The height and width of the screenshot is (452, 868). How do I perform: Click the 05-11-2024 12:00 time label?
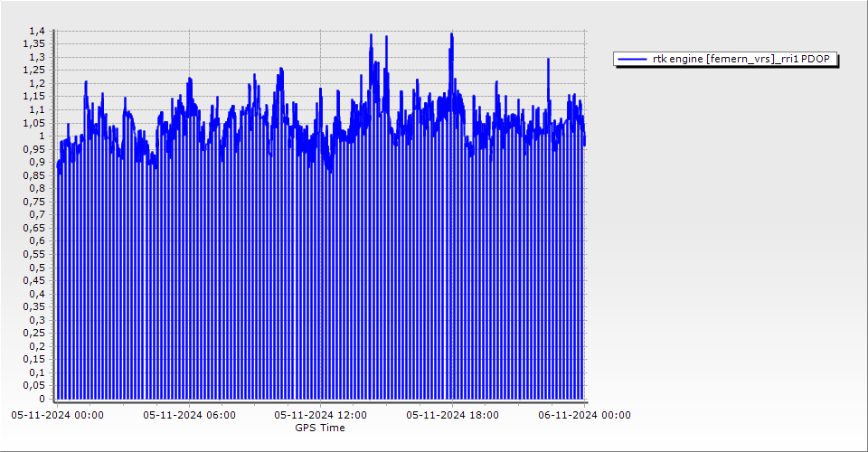click(321, 416)
